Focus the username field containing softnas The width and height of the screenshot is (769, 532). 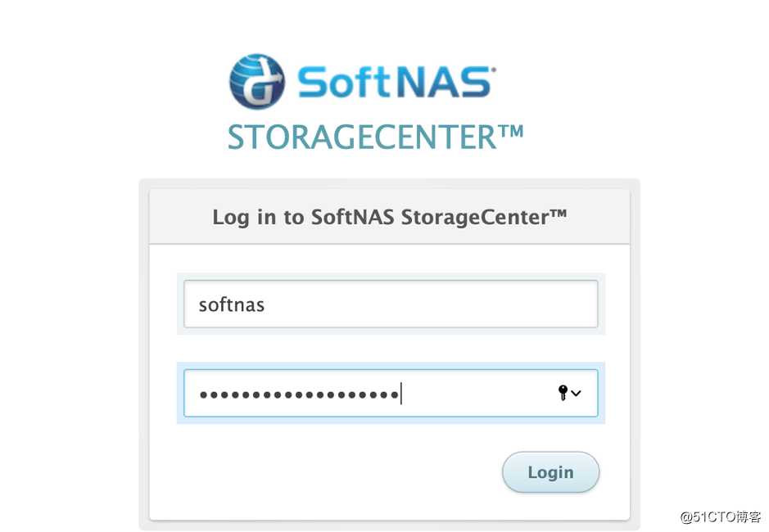[391, 304]
